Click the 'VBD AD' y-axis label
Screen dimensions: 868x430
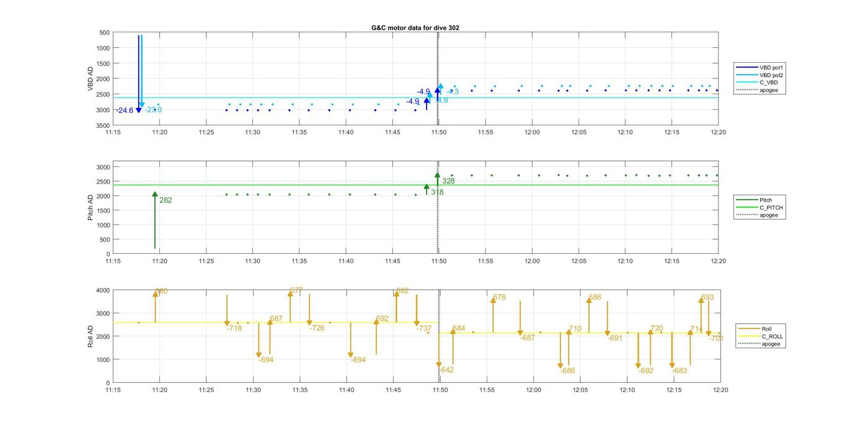click(x=90, y=79)
